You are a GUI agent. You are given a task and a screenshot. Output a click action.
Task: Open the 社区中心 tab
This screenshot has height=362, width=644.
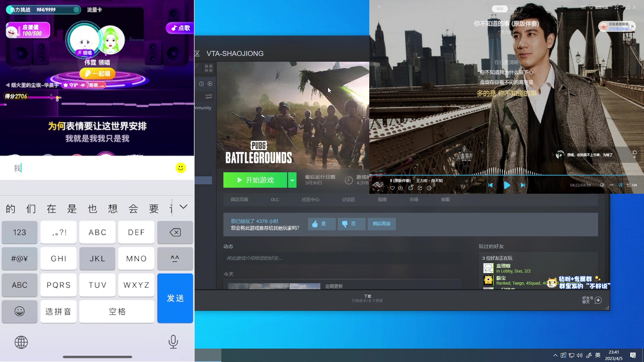pyautogui.click(x=310, y=199)
